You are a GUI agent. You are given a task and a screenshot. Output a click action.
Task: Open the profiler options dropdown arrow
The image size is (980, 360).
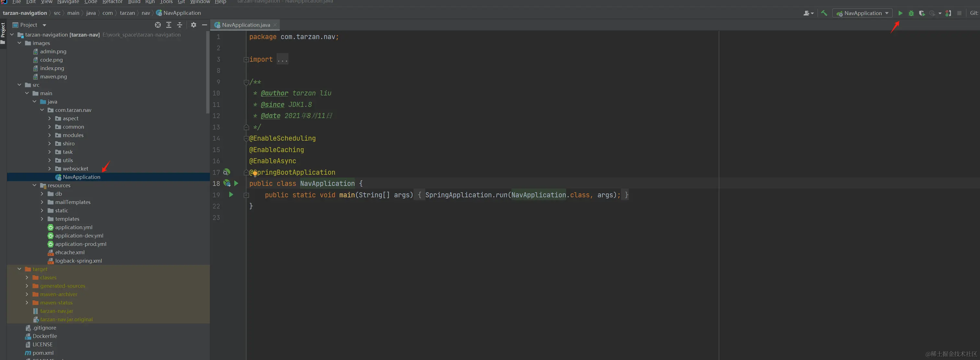coord(940,13)
